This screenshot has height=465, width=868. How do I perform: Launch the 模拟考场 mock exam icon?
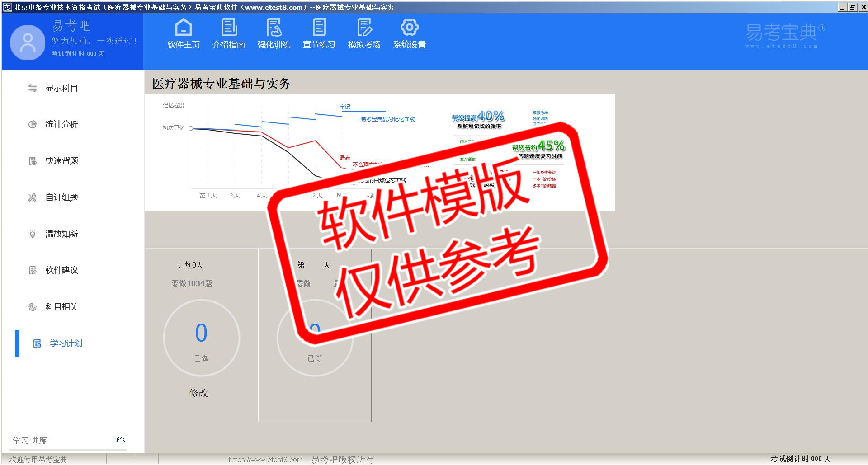click(x=364, y=28)
